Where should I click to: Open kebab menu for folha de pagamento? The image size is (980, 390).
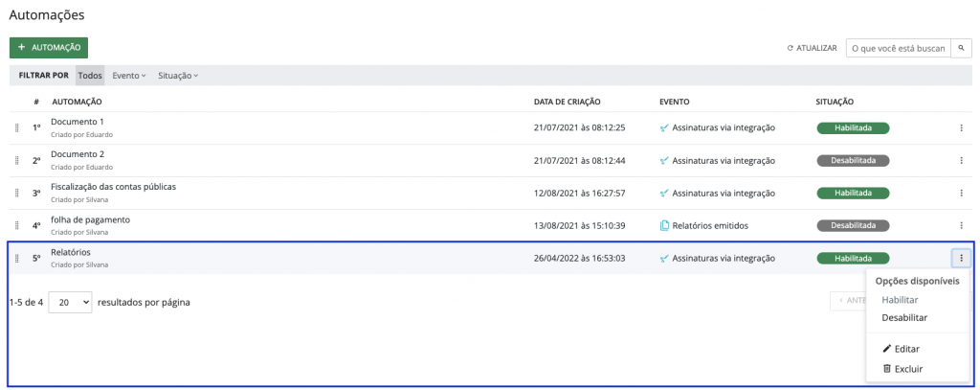pos(961,226)
